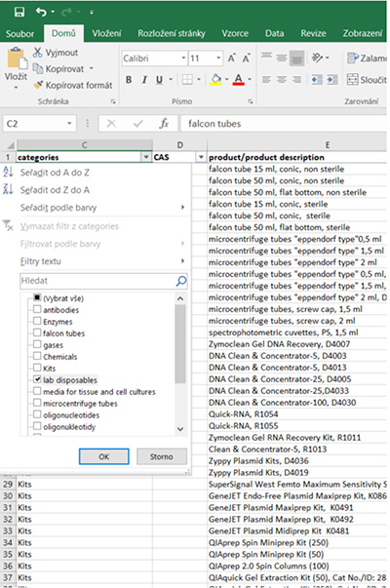390x588 pixels.
Task: Switch to the Vzorce ribbon tab
Action: click(235, 33)
